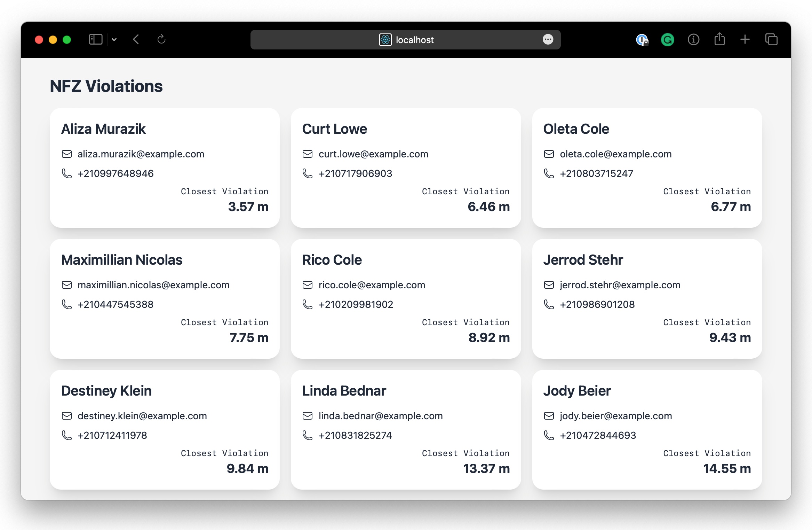
Task: Click the Oleta Cole card name
Action: pos(576,129)
